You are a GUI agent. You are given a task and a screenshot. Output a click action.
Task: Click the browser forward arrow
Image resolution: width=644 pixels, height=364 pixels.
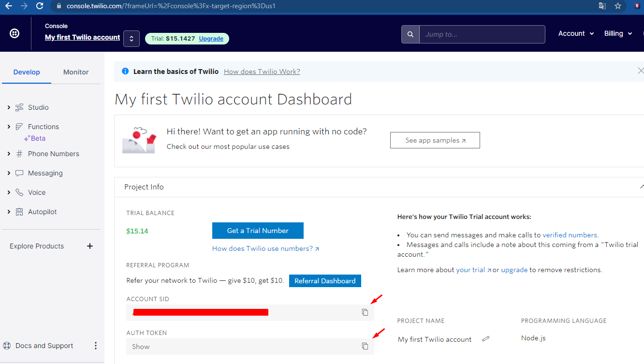(x=24, y=6)
